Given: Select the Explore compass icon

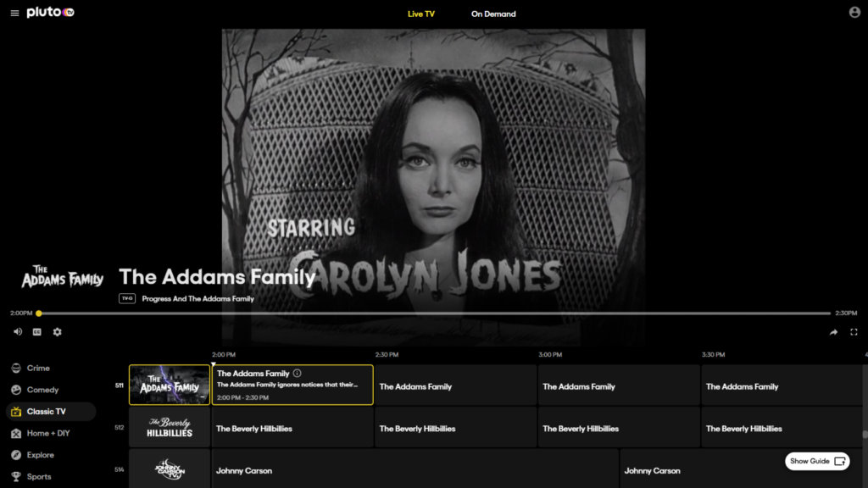Looking at the screenshot, I should click(16, 455).
